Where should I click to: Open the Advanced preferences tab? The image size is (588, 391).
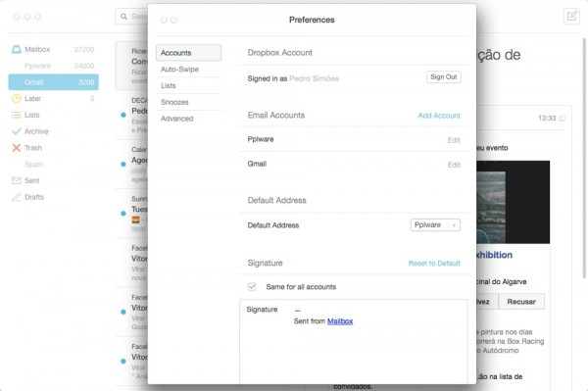pos(188,119)
